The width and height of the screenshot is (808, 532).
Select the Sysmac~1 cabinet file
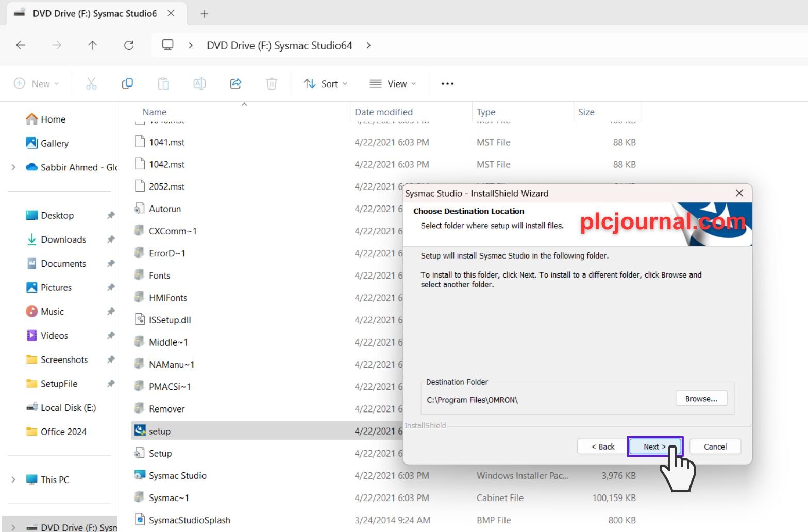point(169,498)
